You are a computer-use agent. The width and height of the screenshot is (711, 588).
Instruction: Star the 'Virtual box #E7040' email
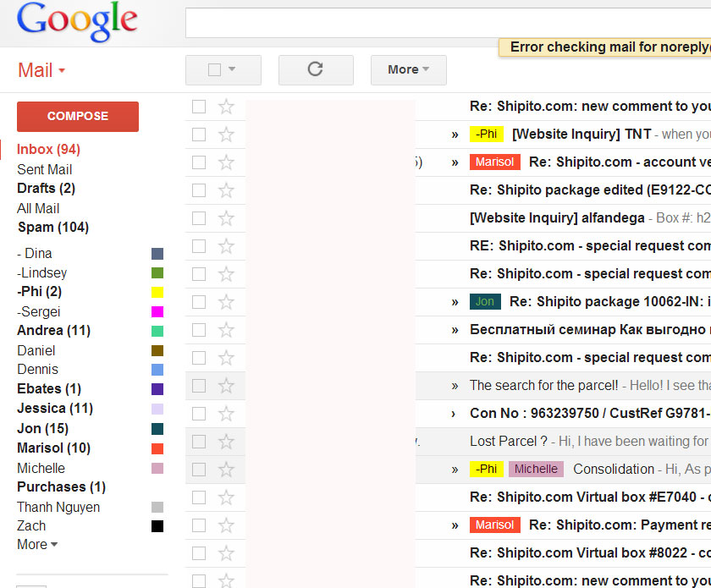click(226, 497)
